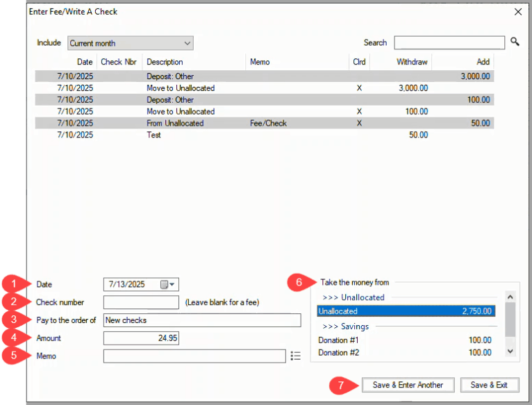Click Save & Exit button
This screenshot has height=405, width=532.
coord(489,385)
